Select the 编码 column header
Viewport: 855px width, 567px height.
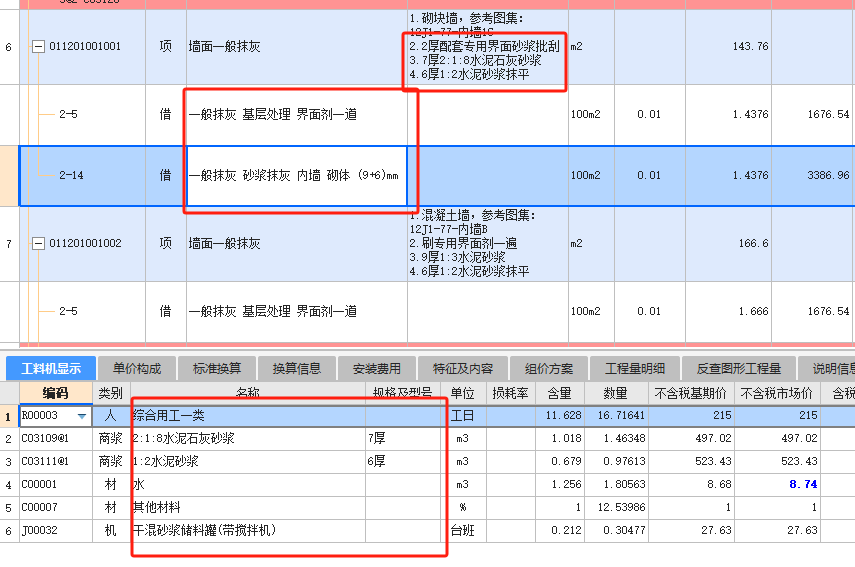[56, 393]
